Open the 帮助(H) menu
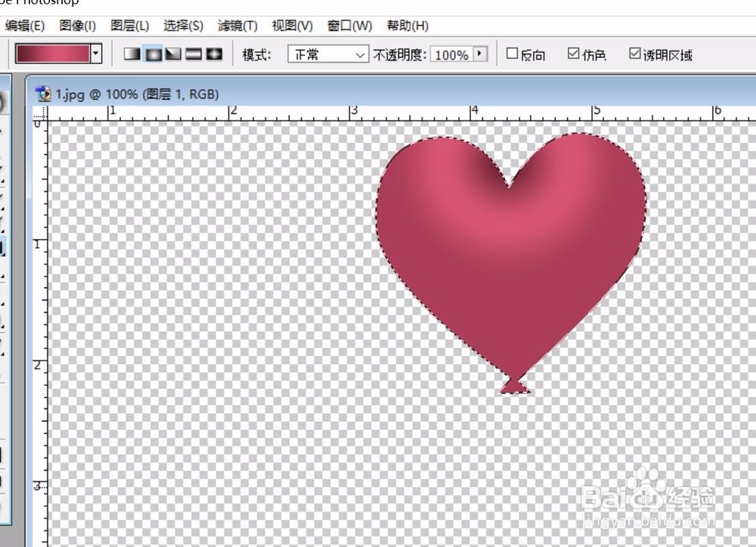 [x=407, y=26]
